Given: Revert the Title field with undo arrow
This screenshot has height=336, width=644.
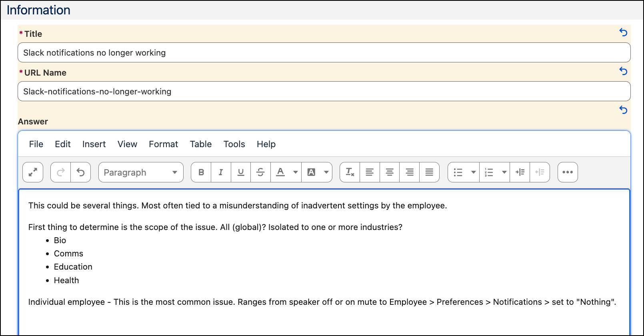Looking at the screenshot, I should click(623, 32).
